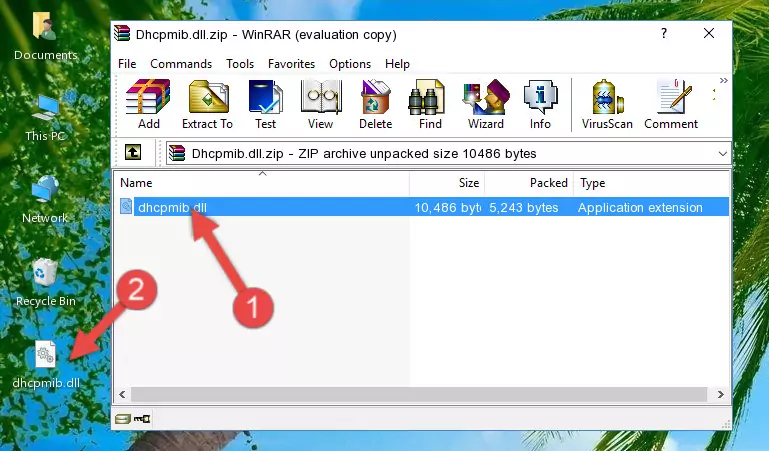Screen dimensions: 769x451
Task: Open the Comment tool
Action: click(671, 104)
